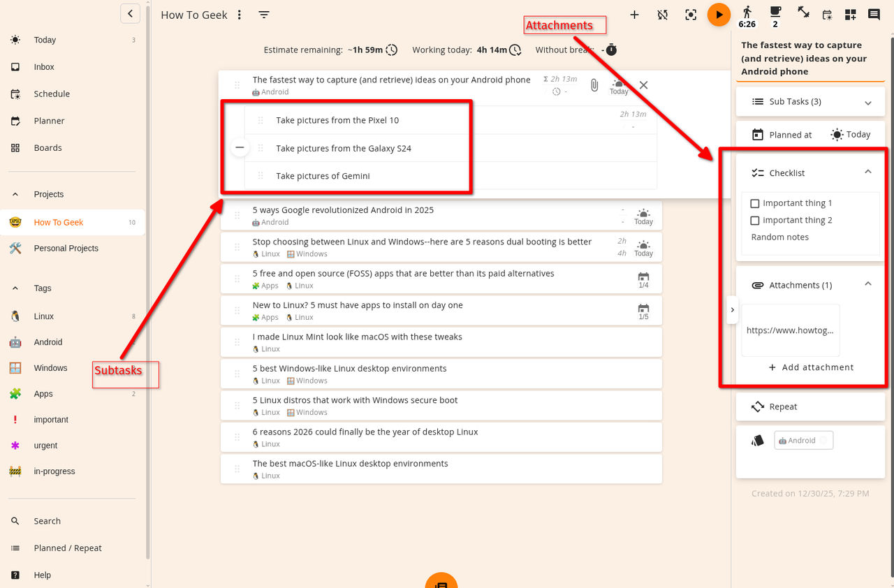Open the task filter and sort options
Screen dimensions: 894x588
[x=264, y=15]
